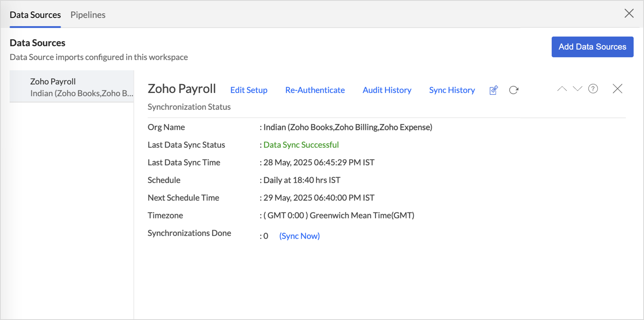
Task: Go to previous data source with up chevron
Action: [562, 89]
